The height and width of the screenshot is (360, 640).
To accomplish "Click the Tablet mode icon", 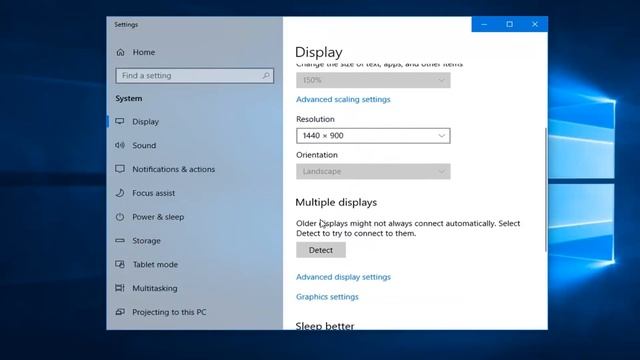I will (120, 264).
